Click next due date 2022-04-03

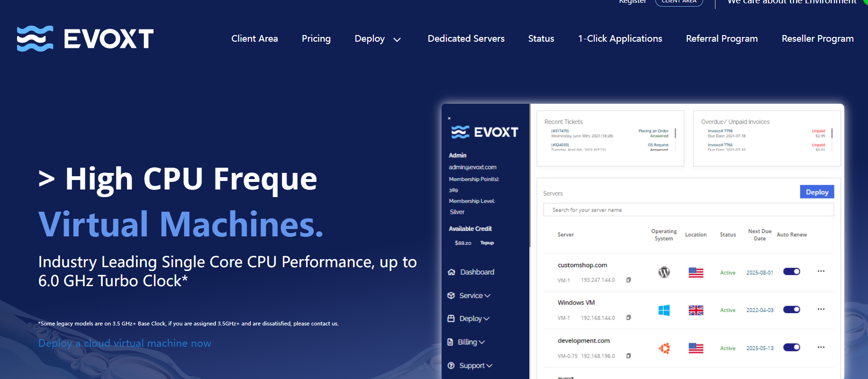pyautogui.click(x=760, y=310)
